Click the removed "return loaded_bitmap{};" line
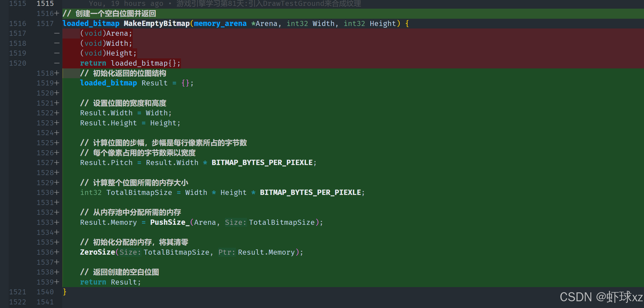Screen dimensions: 644x308 point(130,63)
